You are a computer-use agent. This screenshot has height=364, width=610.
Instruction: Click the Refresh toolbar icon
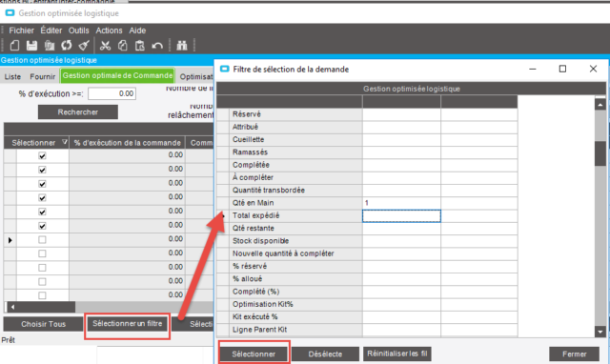66,46
